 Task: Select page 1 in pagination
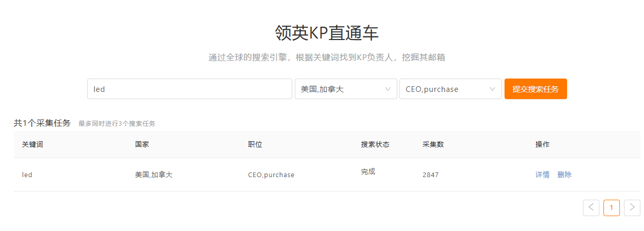pos(612,207)
